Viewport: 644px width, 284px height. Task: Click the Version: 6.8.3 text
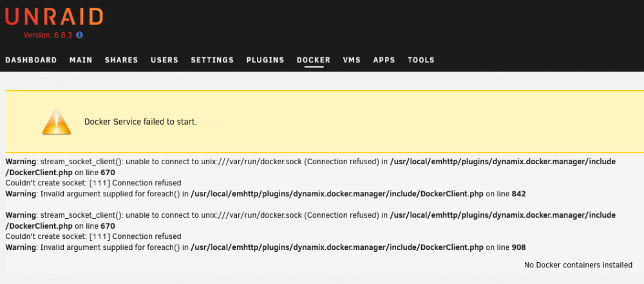pyautogui.click(x=48, y=35)
